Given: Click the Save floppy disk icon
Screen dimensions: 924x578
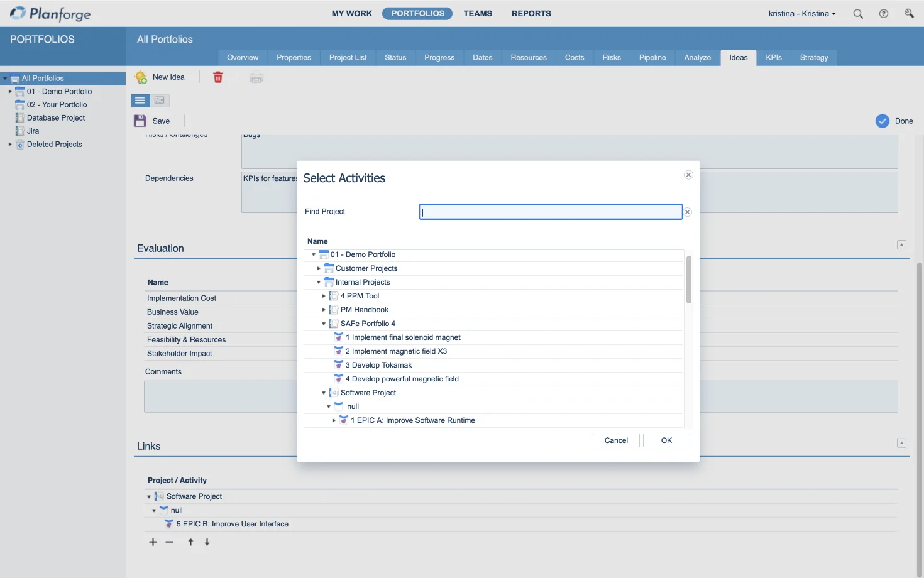Looking at the screenshot, I should pos(140,121).
